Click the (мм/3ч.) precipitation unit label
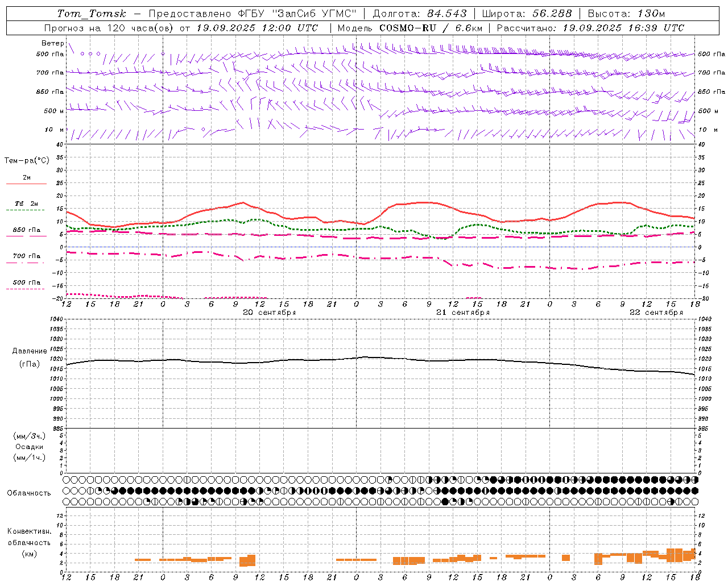This screenshot has height=582, width=728. pyautogui.click(x=30, y=436)
